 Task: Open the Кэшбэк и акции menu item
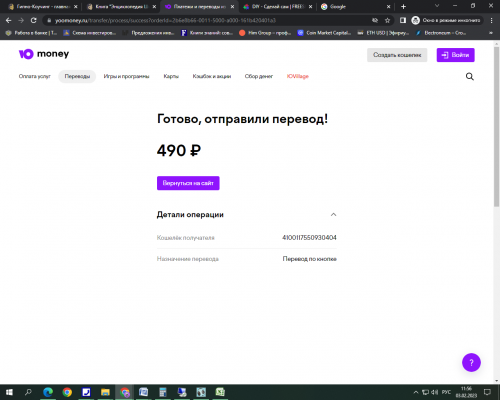[212, 76]
